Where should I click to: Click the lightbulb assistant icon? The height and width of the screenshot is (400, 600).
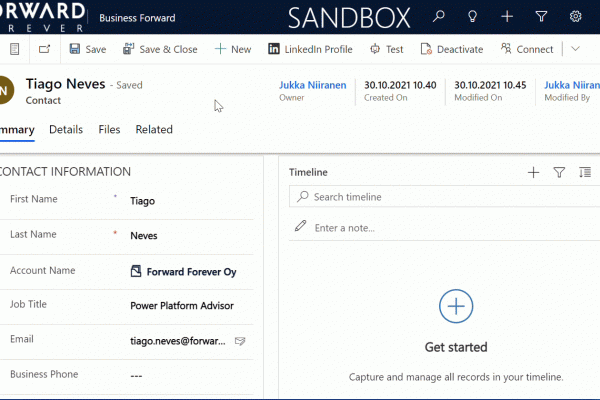tap(473, 16)
